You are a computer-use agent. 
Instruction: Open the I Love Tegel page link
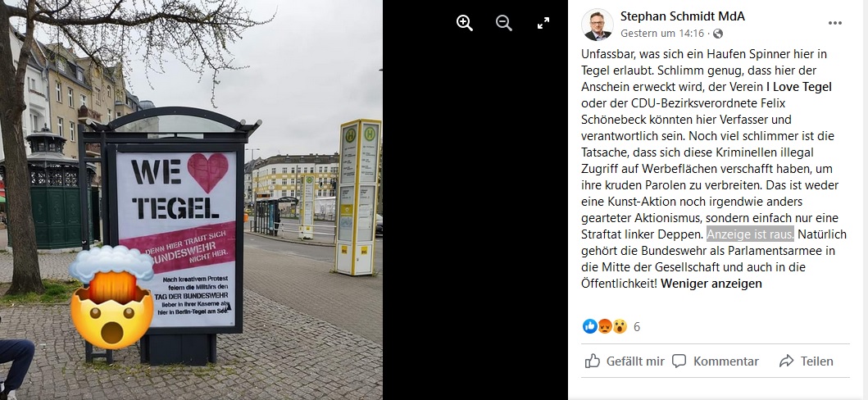[799, 87]
